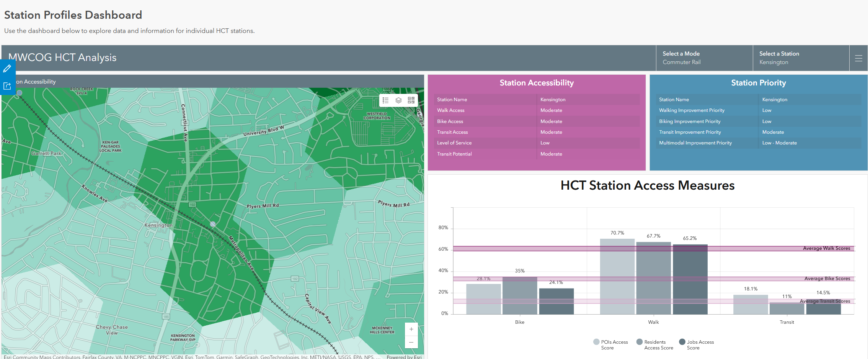Open the map legend widget
Image resolution: width=868 pixels, height=359 pixels.
click(385, 100)
